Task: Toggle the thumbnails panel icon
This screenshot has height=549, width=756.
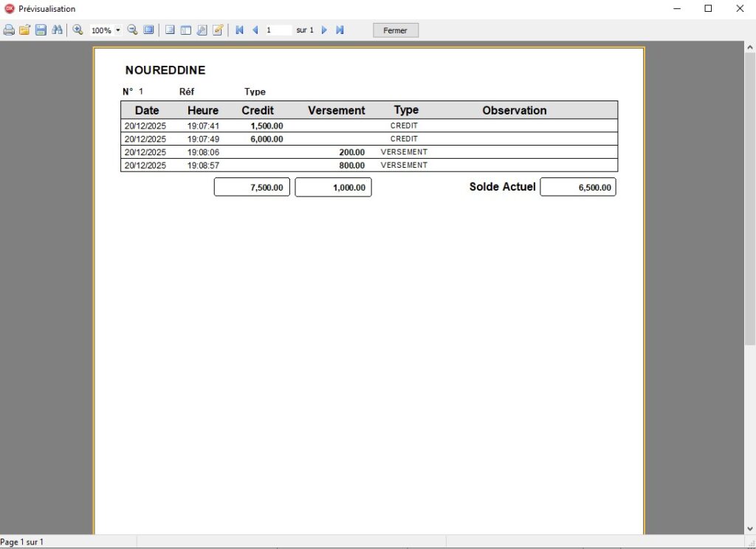Action: coord(186,30)
